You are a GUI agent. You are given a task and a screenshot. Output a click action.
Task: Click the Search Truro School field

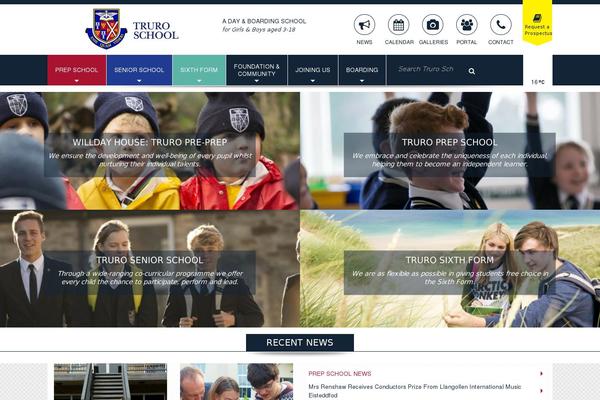point(427,69)
